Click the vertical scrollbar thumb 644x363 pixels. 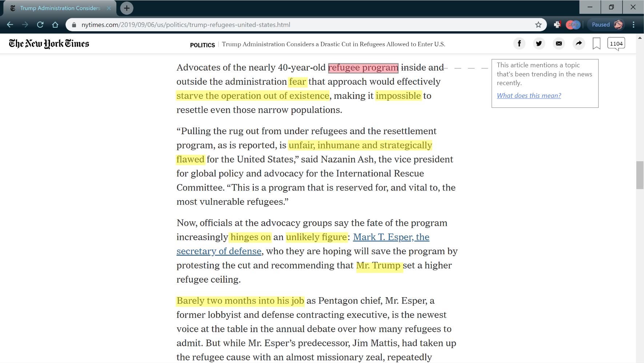640,175
